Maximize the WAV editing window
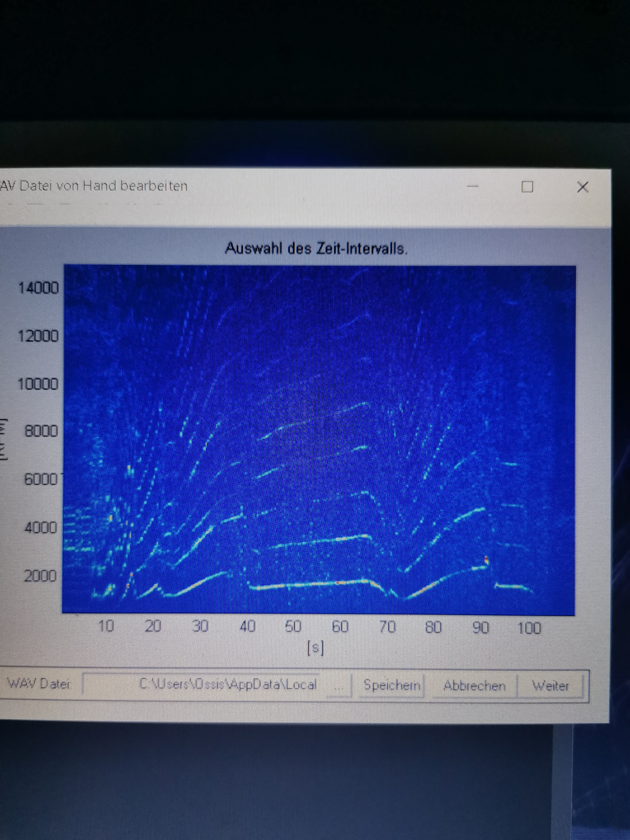 [x=527, y=187]
